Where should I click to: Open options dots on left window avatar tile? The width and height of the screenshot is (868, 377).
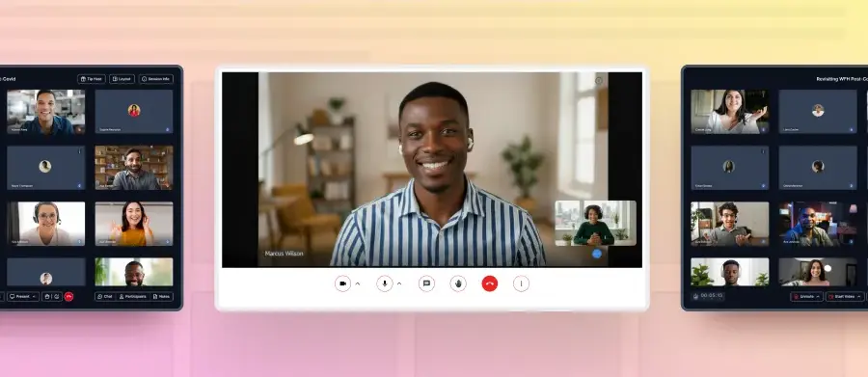click(x=80, y=150)
